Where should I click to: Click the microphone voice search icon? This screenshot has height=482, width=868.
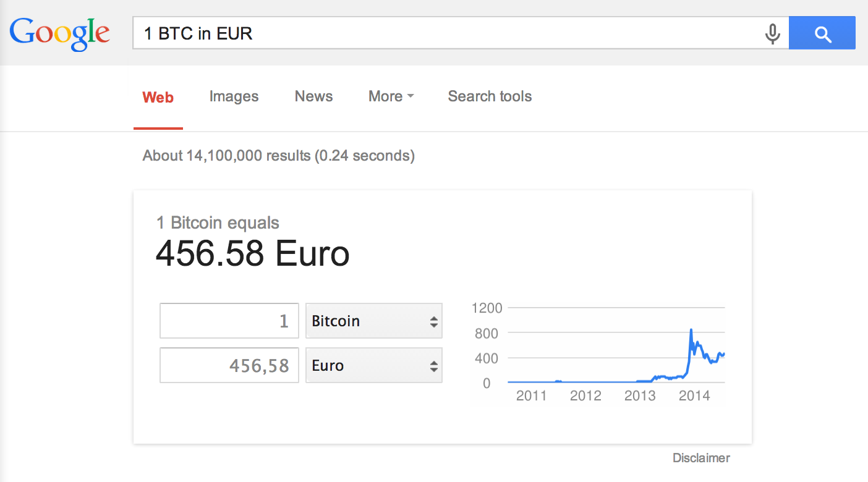772,33
